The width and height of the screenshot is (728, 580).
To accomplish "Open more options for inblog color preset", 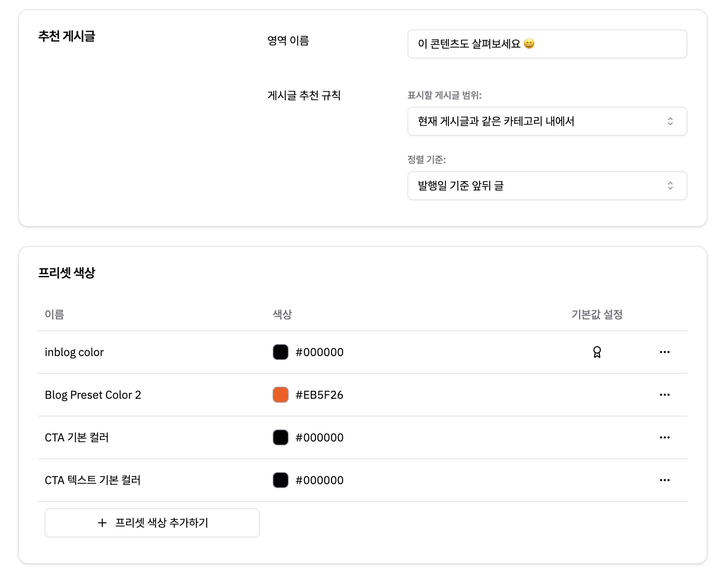I will point(664,352).
